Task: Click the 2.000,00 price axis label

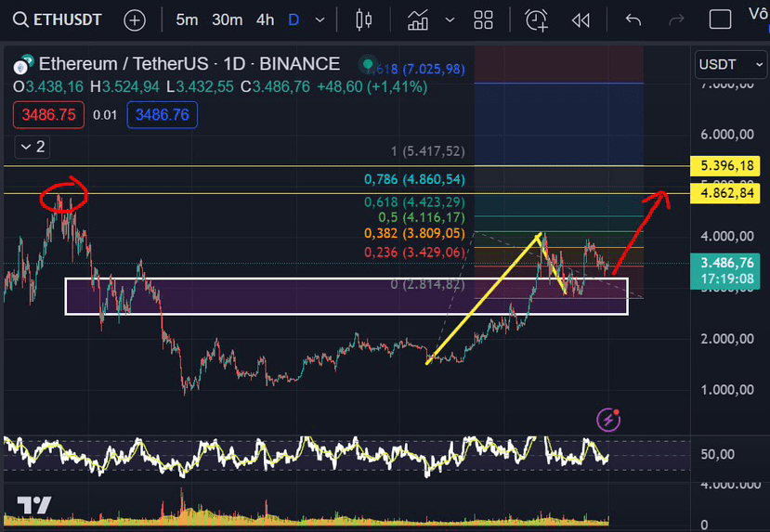Action: (727, 339)
